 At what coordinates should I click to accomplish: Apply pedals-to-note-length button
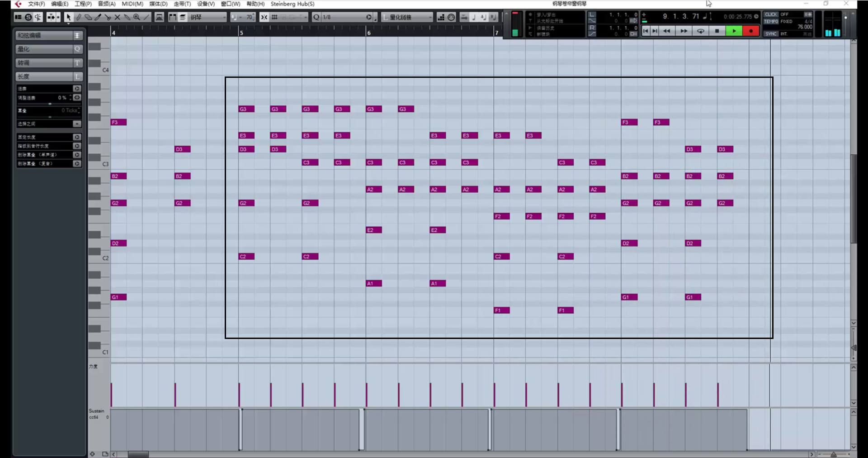(77, 146)
